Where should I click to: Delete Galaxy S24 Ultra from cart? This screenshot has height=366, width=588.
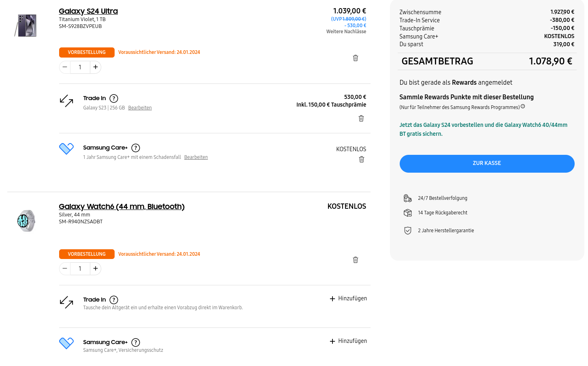(356, 58)
